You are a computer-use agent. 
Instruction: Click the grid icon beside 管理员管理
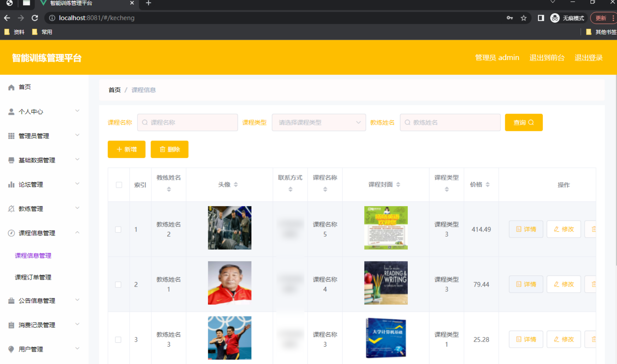click(11, 136)
